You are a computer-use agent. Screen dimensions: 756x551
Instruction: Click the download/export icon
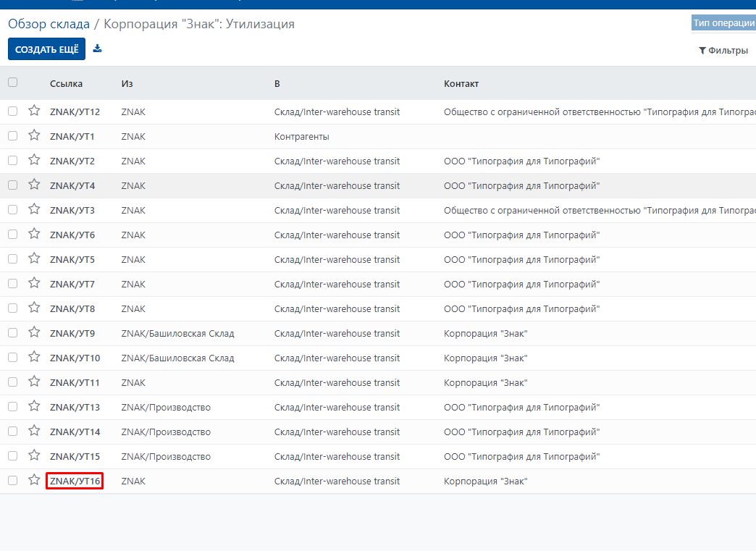coord(97,49)
